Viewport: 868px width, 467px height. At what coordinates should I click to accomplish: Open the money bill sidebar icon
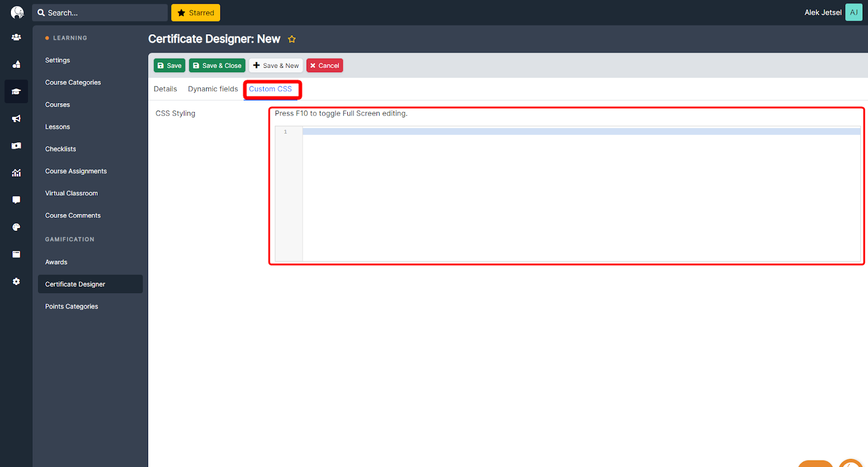point(16,146)
